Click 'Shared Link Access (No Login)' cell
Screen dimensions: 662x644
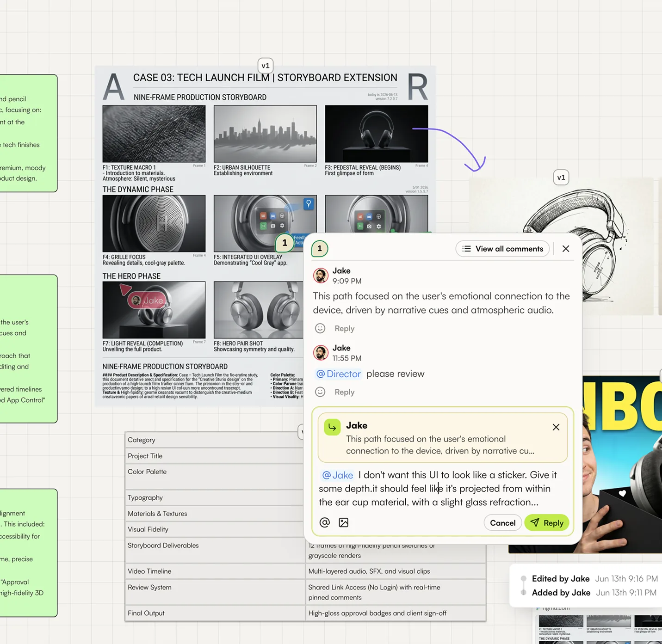click(396, 592)
